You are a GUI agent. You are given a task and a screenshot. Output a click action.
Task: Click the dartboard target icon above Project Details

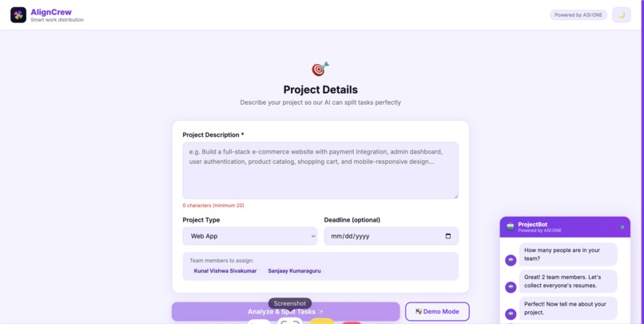(x=320, y=69)
